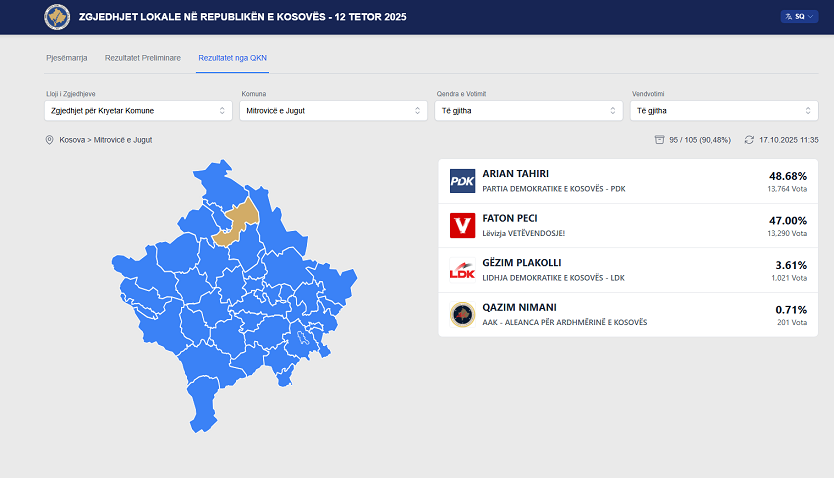Expand the Vendvotimi dropdown
This screenshot has width=834, height=478.
[x=724, y=110]
